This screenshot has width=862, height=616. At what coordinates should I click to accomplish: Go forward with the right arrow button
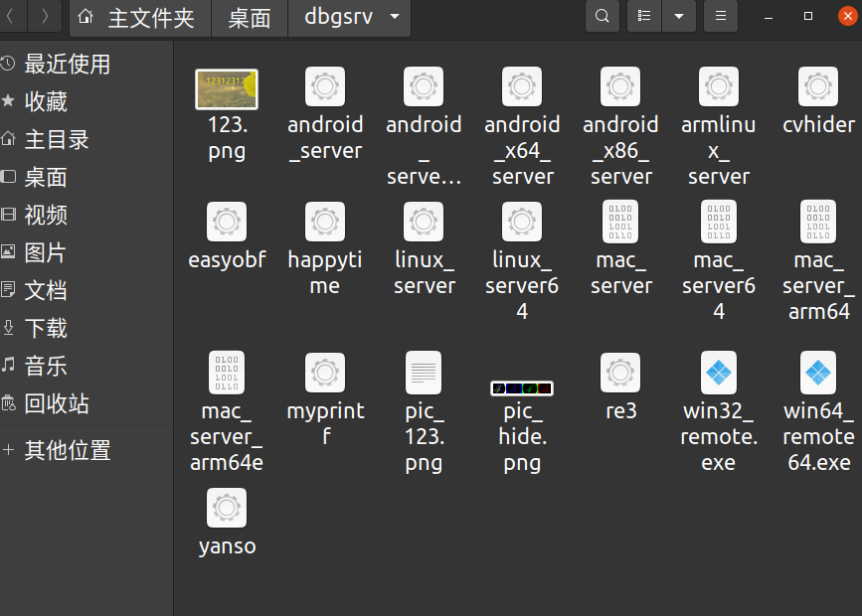[x=45, y=17]
